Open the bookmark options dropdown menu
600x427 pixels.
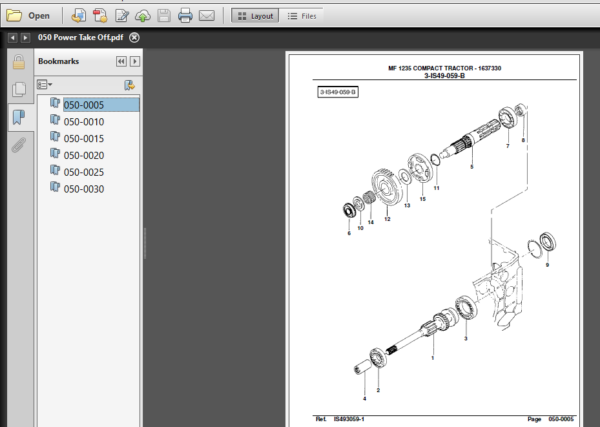[44, 84]
